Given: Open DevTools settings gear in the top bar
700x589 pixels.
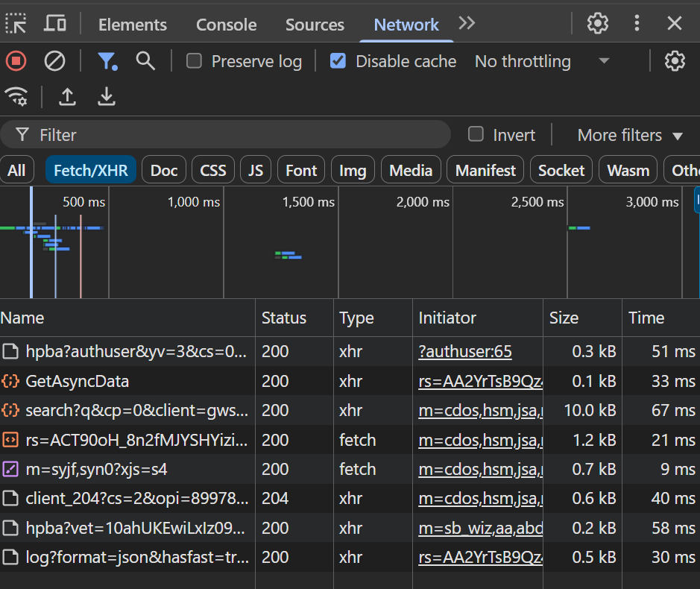Looking at the screenshot, I should tap(597, 23).
